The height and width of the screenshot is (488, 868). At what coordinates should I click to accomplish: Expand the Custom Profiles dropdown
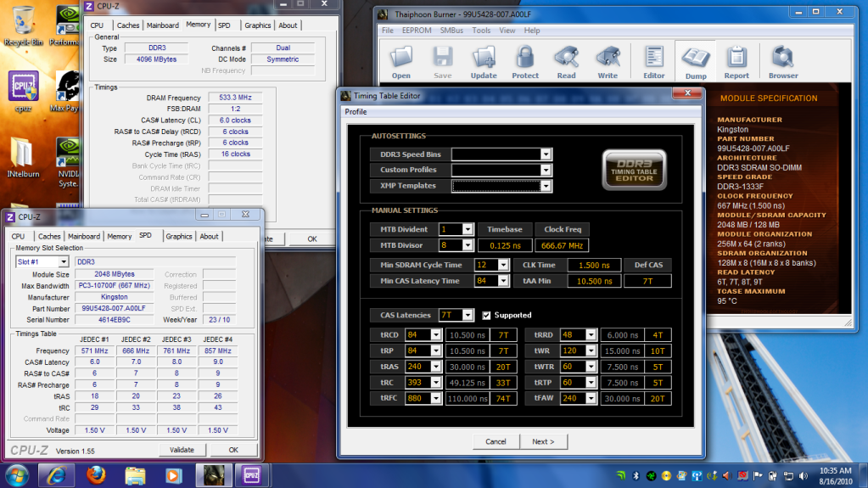[546, 170]
